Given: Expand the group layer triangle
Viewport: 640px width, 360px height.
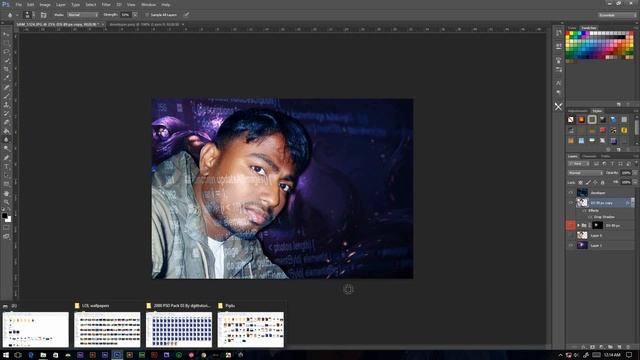Looking at the screenshot, I should (x=578, y=225).
